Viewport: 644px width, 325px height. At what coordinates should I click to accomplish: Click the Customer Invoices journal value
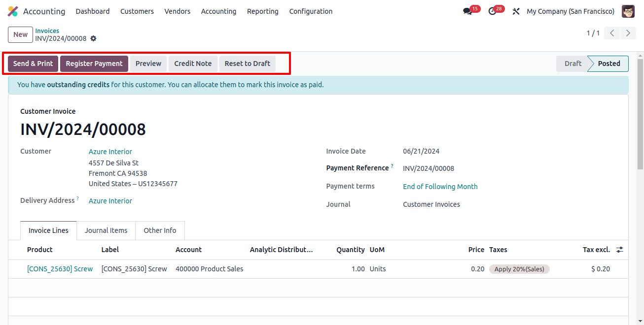pos(431,204)
